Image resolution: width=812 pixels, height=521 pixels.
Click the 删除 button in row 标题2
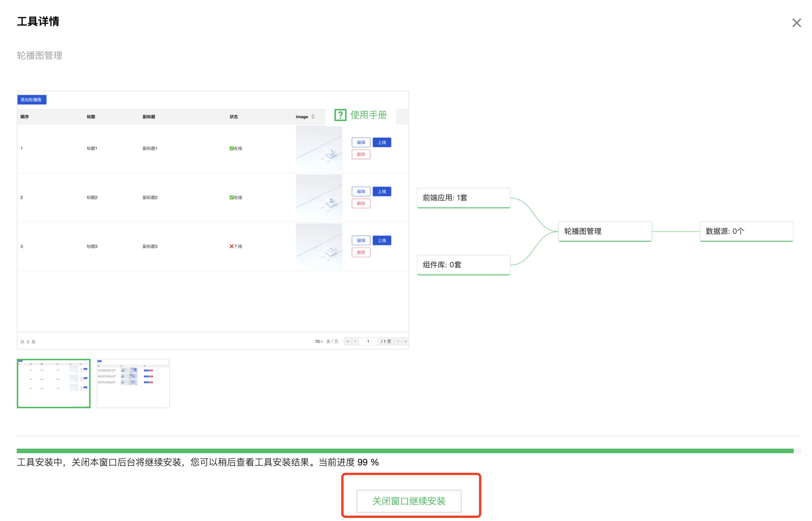361,203
